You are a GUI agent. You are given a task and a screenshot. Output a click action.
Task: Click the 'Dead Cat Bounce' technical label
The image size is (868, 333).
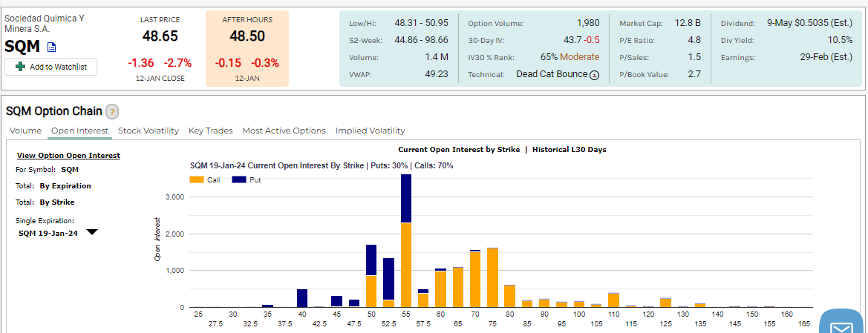coord(552,73)
